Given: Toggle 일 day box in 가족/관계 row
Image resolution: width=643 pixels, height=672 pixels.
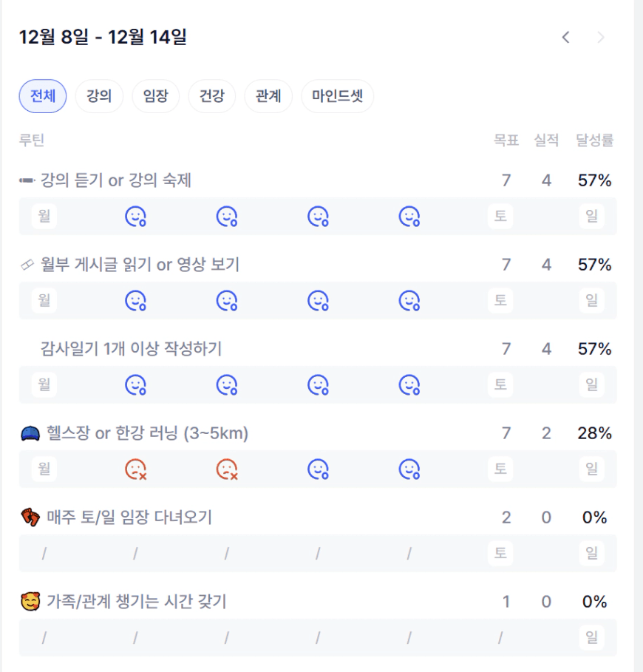Looking at the screenshot, I should click(591, 637).
